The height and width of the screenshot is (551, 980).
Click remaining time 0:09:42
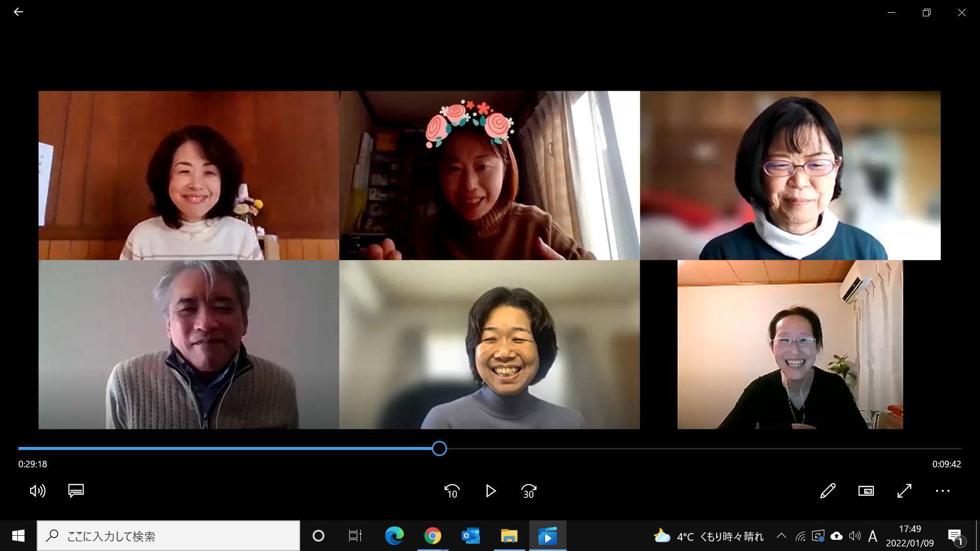coord(947,464)
